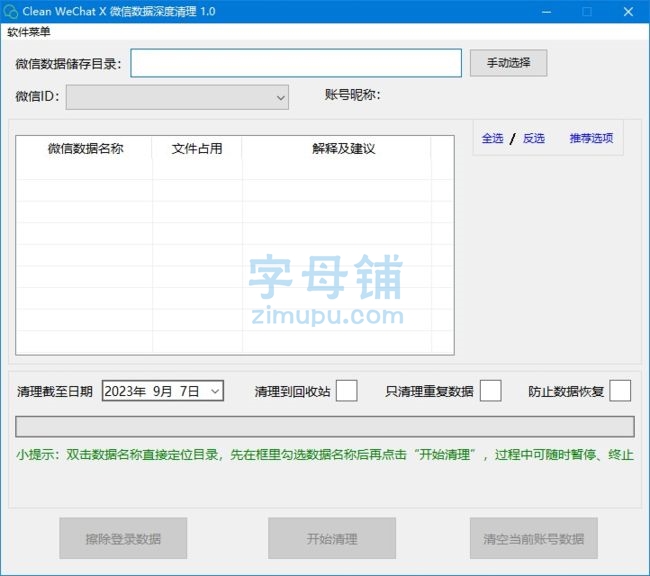Click the 微信数据储存目录 path input field
This screenshot has height=576, width=650.
click(296, 63)
